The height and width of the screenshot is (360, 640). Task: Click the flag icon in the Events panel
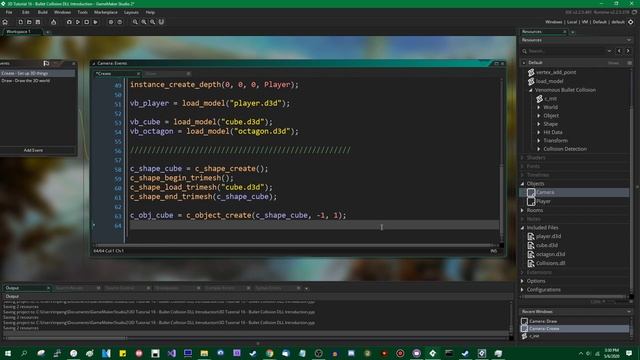[46, 63]
